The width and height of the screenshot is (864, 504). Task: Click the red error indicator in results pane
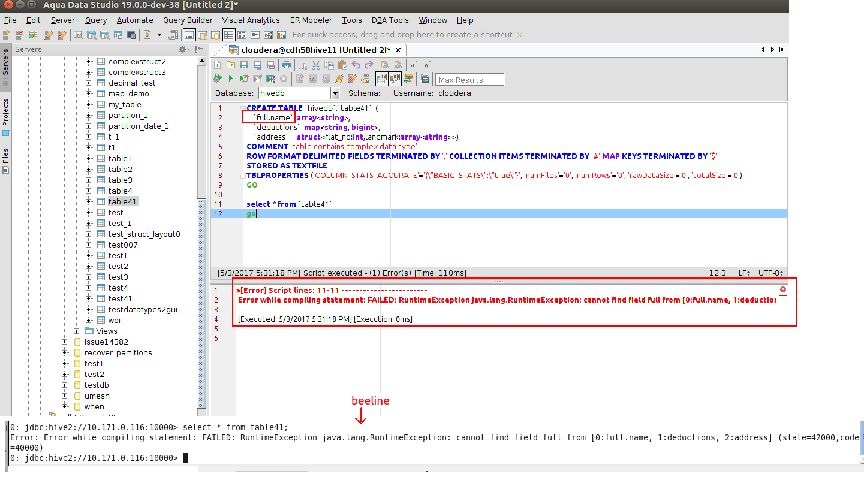(x=783, y=289)
